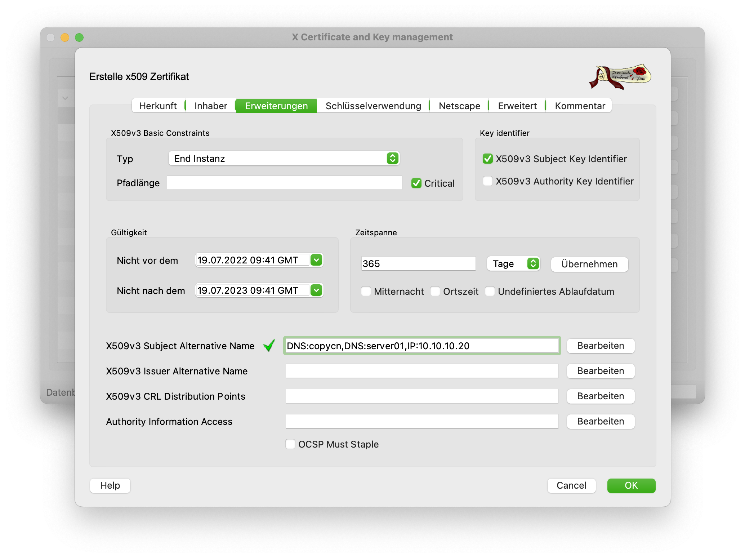Screen dimensions: 745x560
Task: Disable X509v3 Subject Key Identifier
Action: (x=487, y=159)
